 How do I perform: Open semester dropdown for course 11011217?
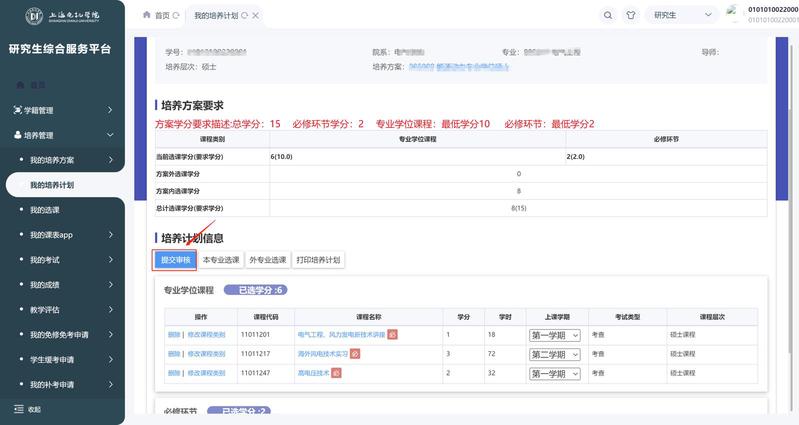coord(554,353)
